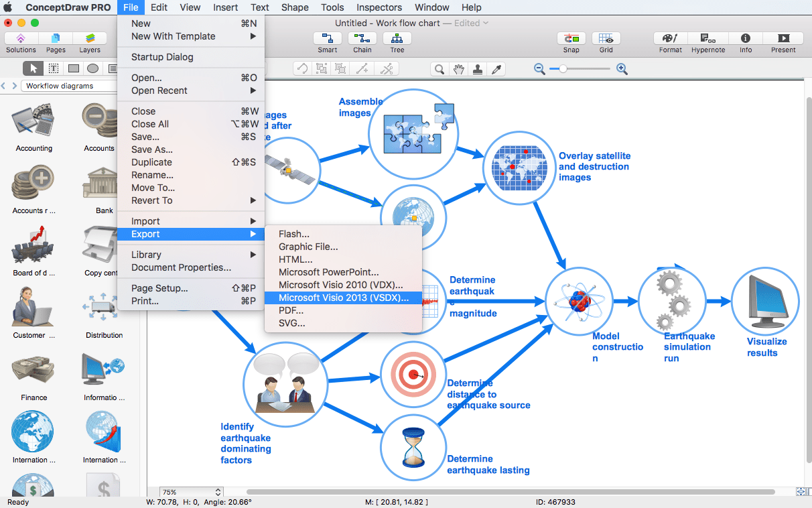This screenshot has height=508, width=812.
Task: Select the Distribution library shape
Action: point(104,314)
